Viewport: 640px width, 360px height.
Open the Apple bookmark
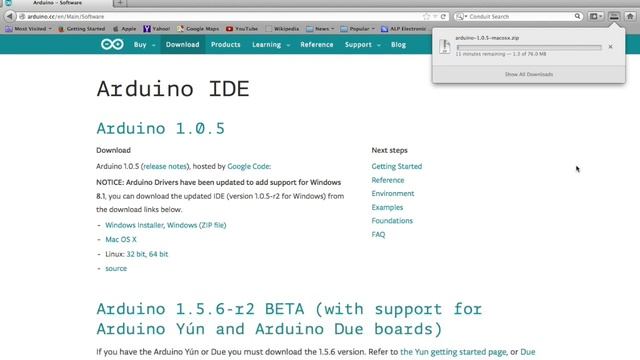[124, 29]
